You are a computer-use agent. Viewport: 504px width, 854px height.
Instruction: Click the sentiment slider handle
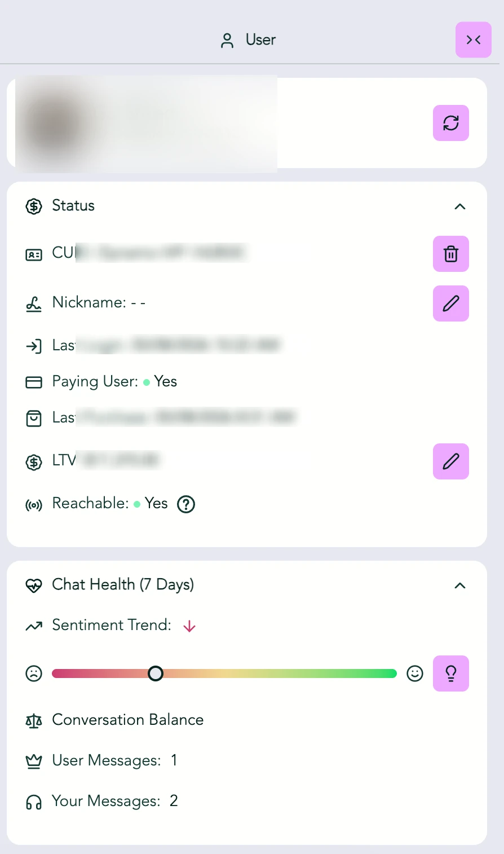tap(156, 673)
